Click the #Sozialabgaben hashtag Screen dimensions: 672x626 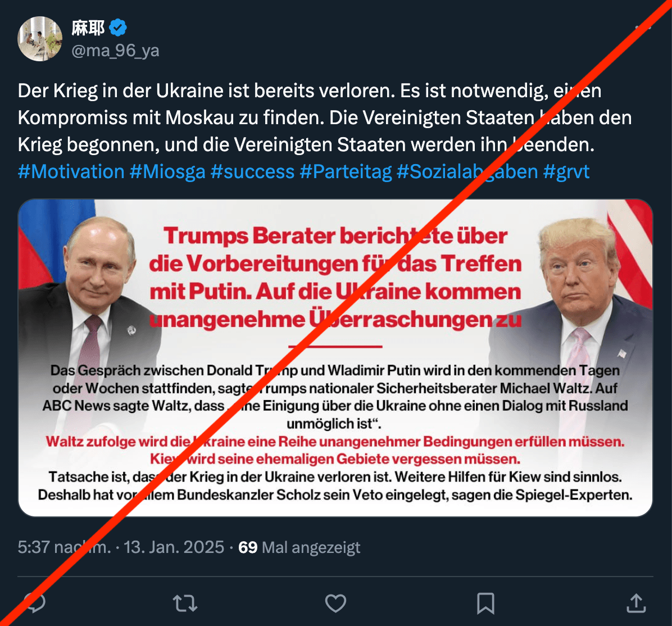(x=467, y=172)
